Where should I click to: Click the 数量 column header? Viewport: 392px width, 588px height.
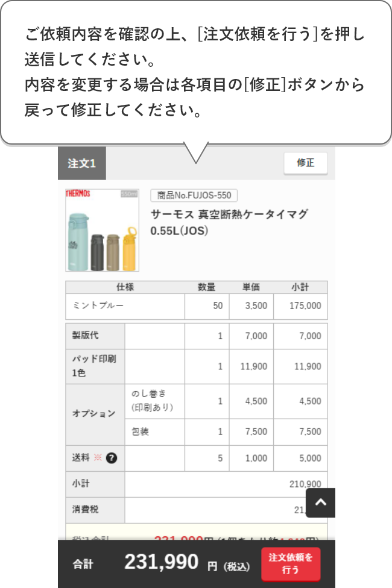207,287
